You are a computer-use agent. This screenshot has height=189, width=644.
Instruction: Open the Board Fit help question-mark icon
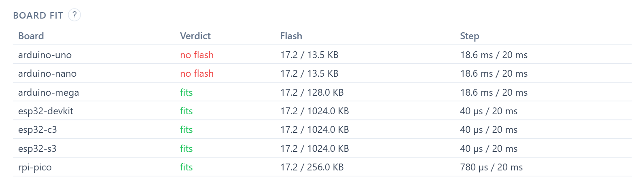(x=74, y=15)
